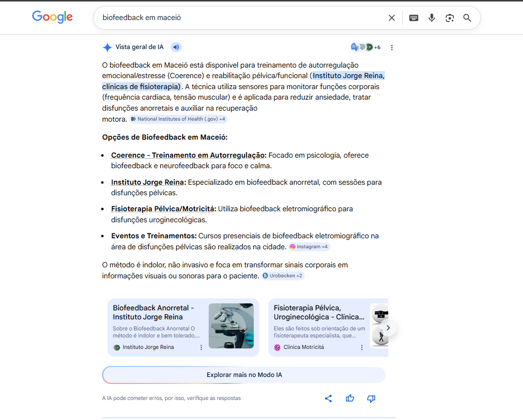This screenshot has width=523, height=420.
Task: Open the +6 sources icon cluster
Action: (365, 47)
